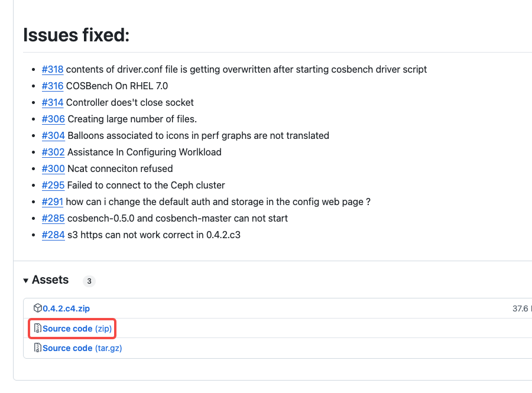Download Source code (zip)
Image resolution: width=532 pixels, height=393 pixels.
coord(77,329)
